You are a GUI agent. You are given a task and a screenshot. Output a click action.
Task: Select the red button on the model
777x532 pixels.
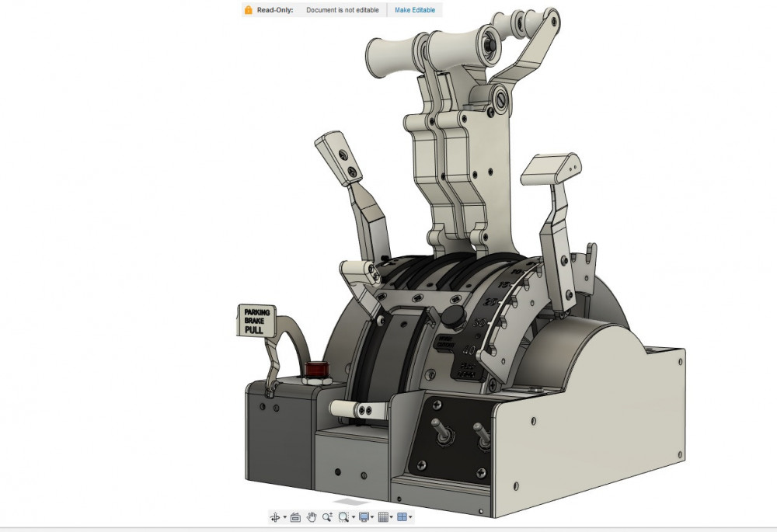[x=315, y=368]
